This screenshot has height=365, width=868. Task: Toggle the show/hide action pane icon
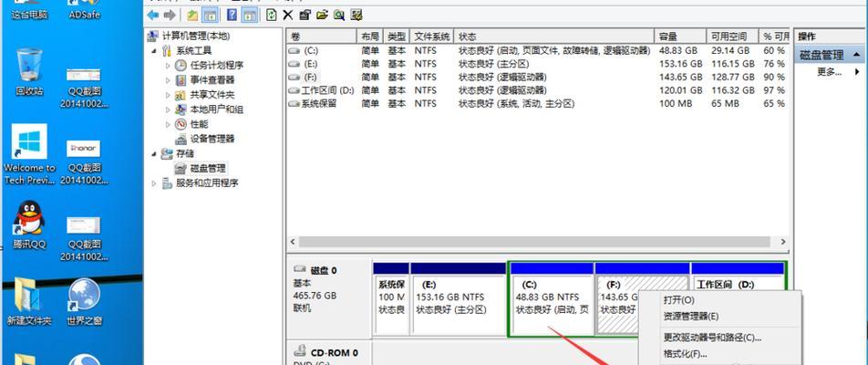(x=250, y=15)
